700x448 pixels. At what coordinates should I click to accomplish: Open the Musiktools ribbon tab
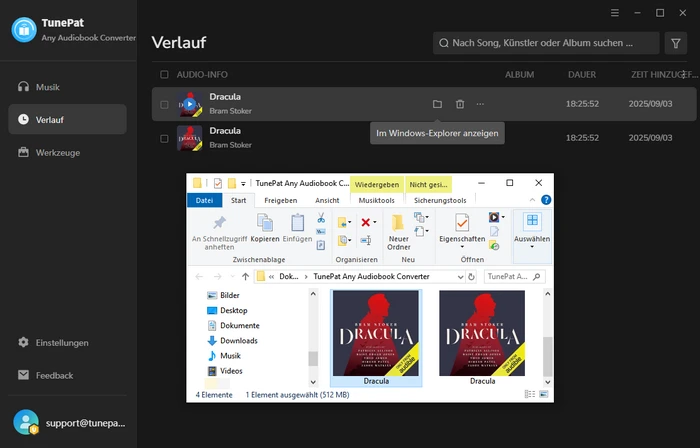click(376, 200)
